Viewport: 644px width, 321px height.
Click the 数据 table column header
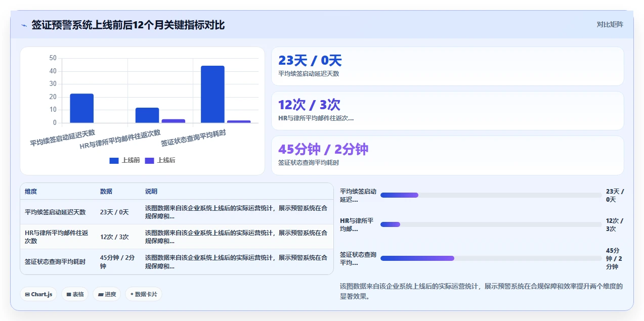(106, 192)
